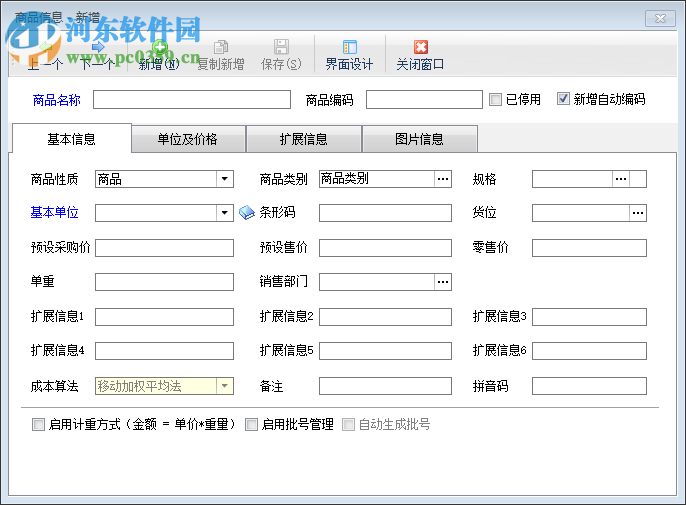
Task: Open 基本单位 dropdown arrow
Action: pyautogui.click(x=224, y=213)
